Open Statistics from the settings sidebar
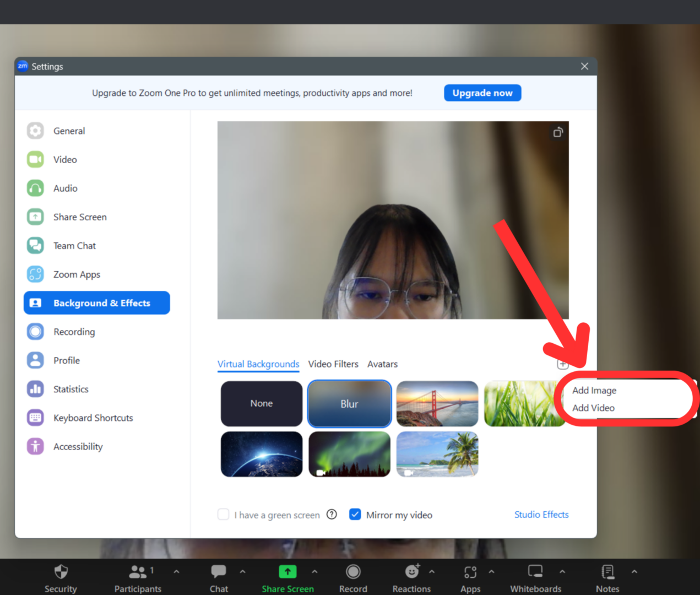 (71, 389)
